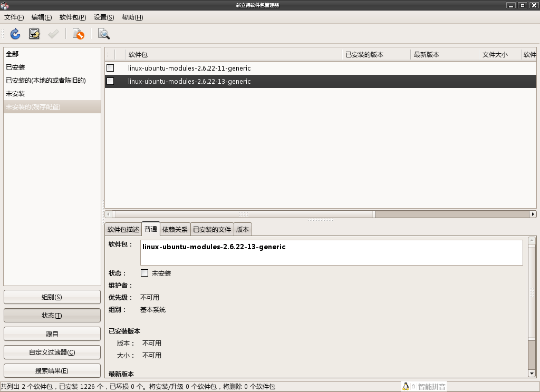Open the 软件包(P) menu
Screen dimensions: 540x392
point(73,17)
